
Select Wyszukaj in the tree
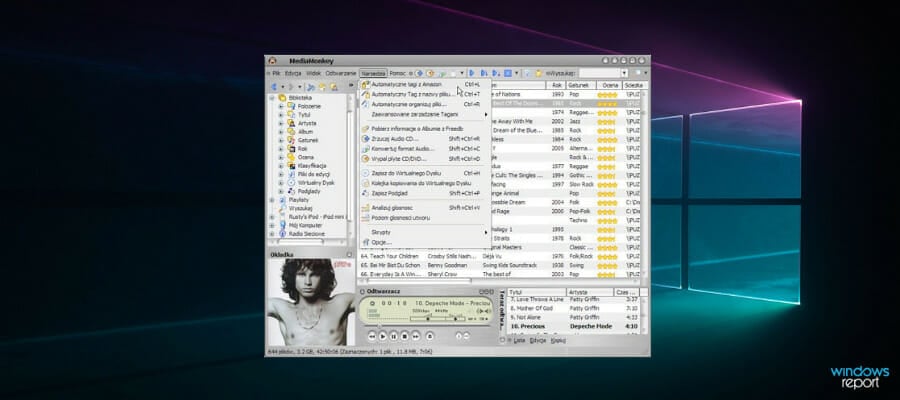coord(300,208)
